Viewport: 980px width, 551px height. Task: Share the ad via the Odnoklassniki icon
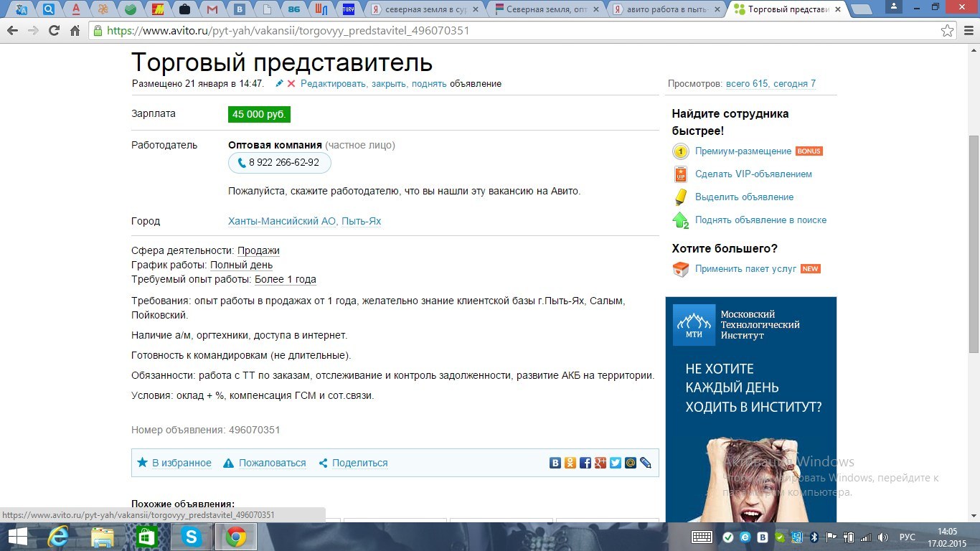[x=570, y=463]
